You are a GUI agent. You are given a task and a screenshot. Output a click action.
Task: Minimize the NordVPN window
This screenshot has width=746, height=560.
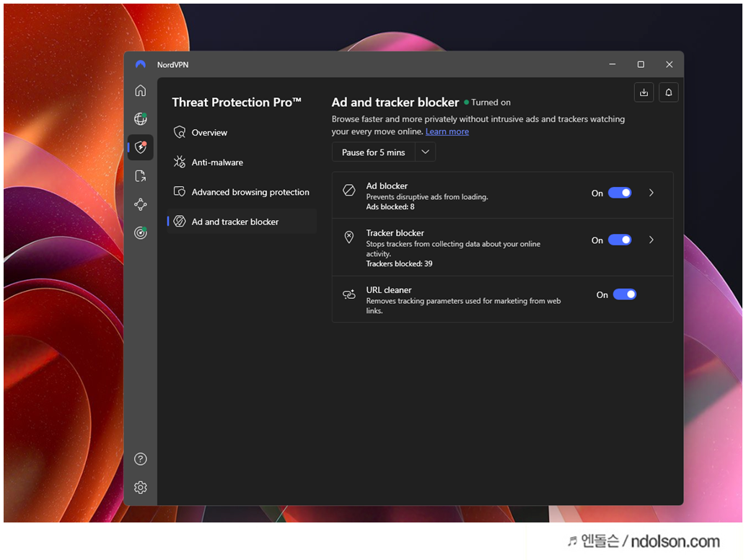click(x=613, y=64)
